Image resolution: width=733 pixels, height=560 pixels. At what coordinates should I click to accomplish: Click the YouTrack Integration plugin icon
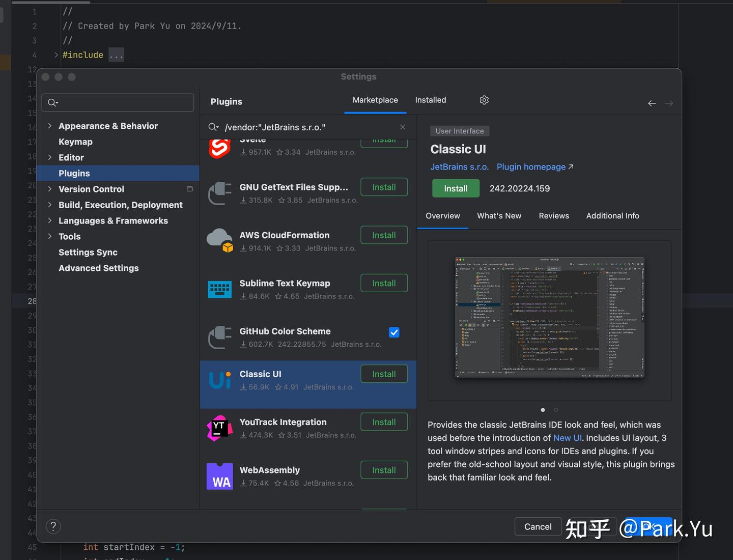coord(219,428)
